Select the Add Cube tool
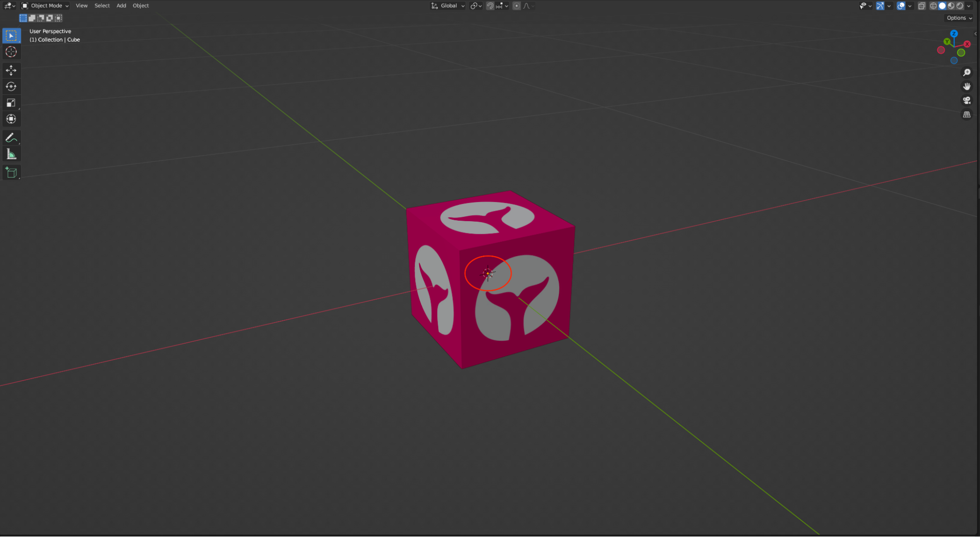 point(11,173)
